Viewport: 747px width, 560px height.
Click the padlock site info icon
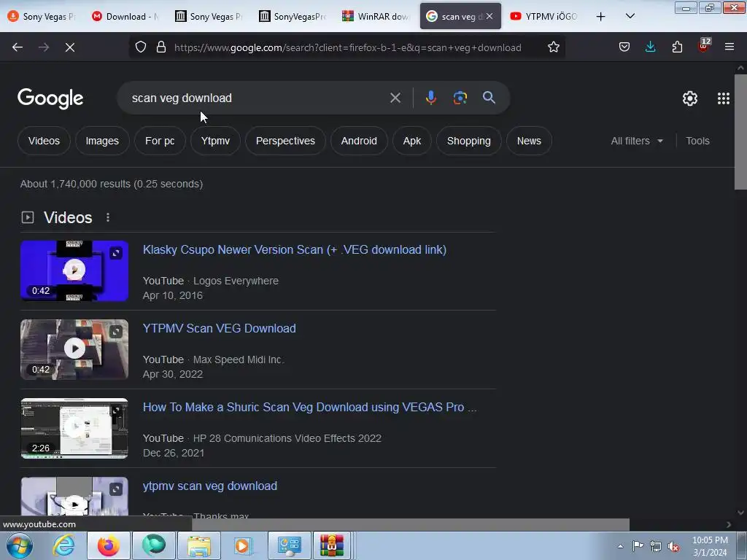161,47
